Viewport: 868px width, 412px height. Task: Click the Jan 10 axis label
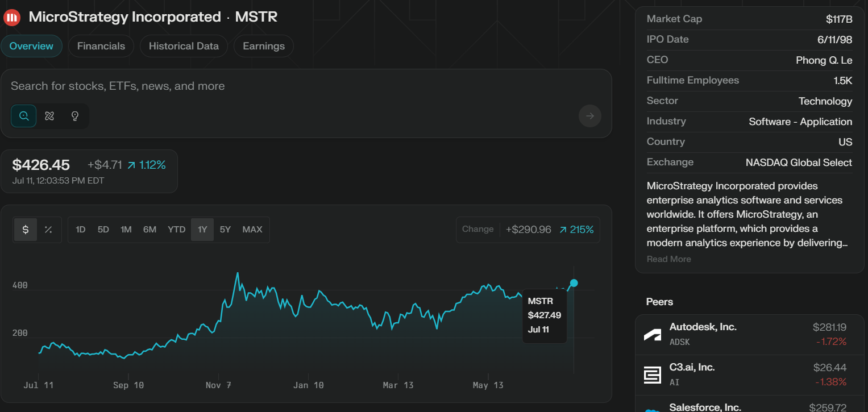coord(308,385)
